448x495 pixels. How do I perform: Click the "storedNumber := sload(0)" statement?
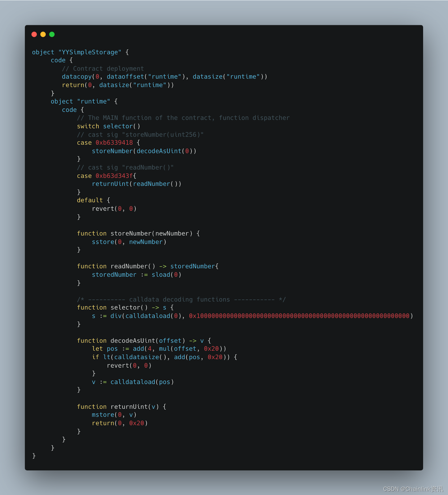[137, 275]
